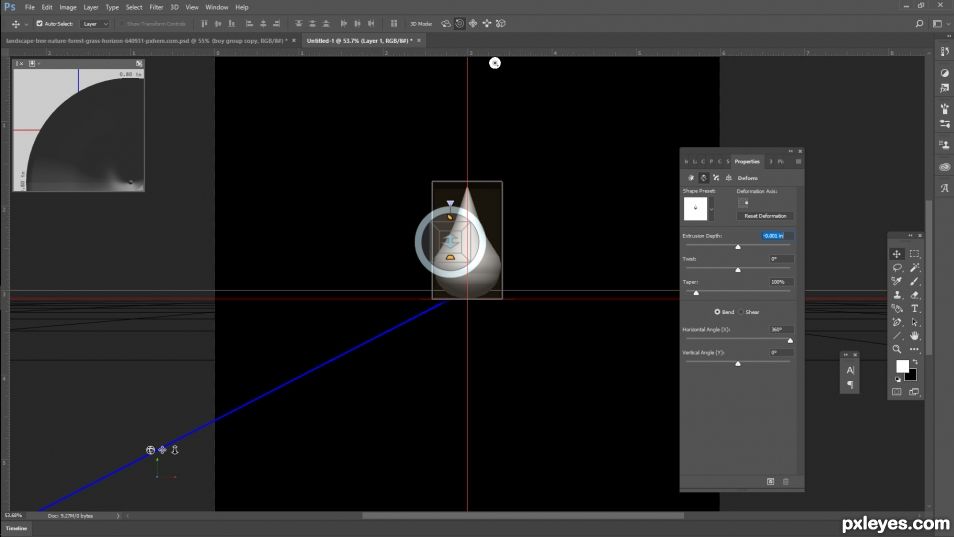Viewport: 954px width, 537px height.
Task: Open the Filter menu
Action: [x=156, y=7]
